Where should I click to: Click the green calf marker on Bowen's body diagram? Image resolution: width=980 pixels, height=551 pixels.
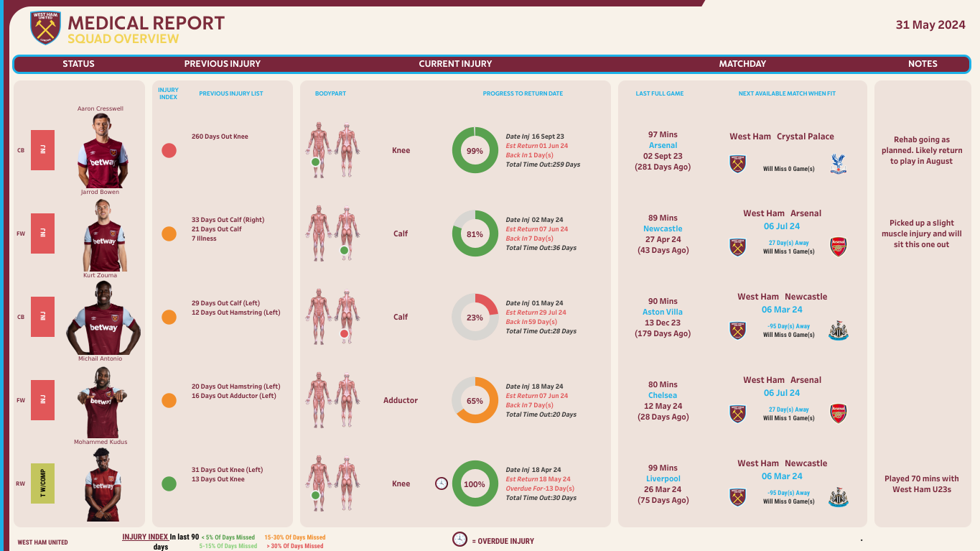pyautogui.click(x=344, y=251)
